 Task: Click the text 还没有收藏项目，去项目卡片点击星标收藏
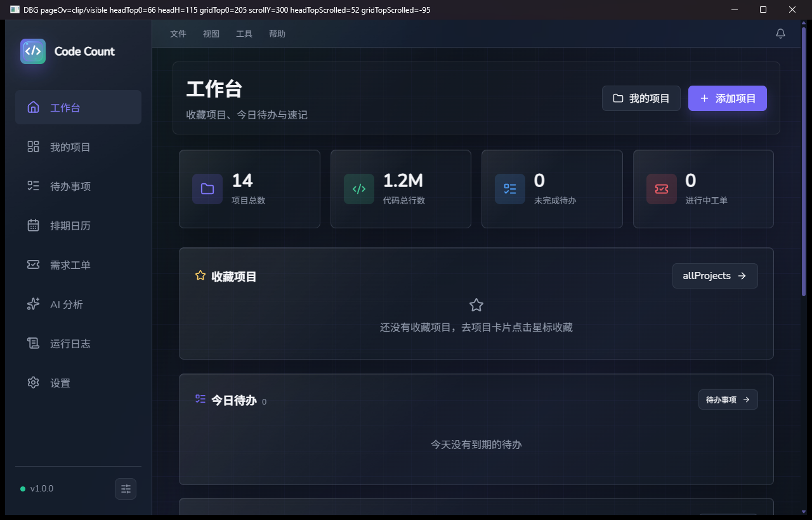pyautogui.click(x=476, y=327)
